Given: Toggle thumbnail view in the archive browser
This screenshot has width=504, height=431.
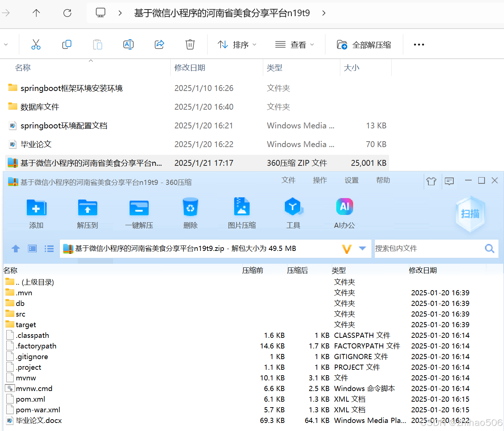Looking at the screenshot, I should pyautogui.click(x=32, y=248).
